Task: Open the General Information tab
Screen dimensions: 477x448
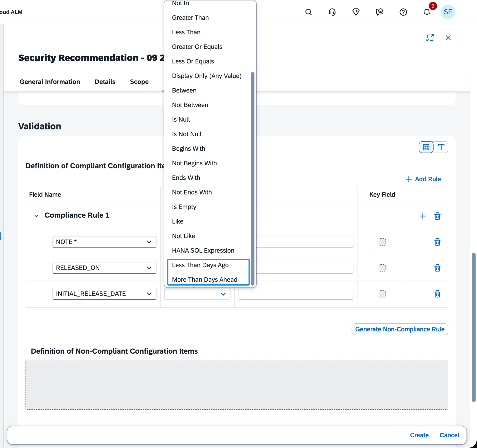Action: [50, 82]
